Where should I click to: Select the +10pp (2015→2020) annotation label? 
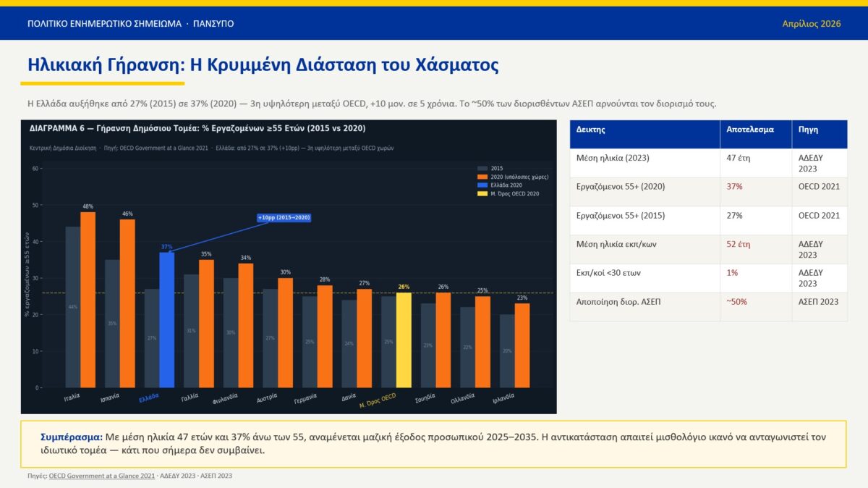point(284,218)
